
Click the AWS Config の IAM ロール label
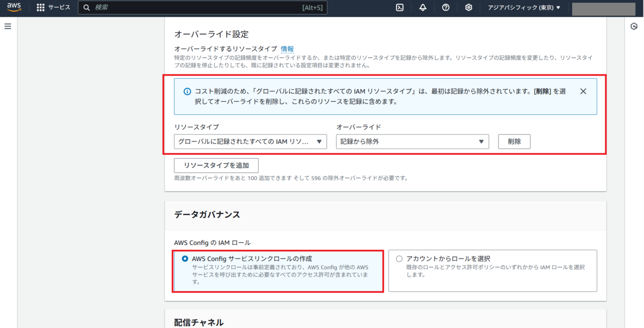tap(213, 242)
